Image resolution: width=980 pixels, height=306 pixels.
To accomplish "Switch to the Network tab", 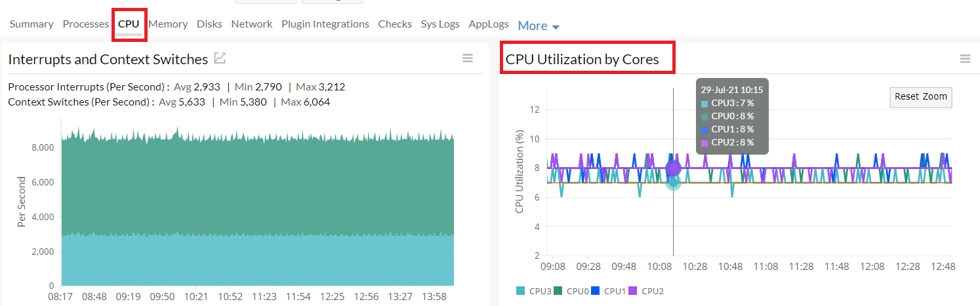I will (x=252, y=24).
